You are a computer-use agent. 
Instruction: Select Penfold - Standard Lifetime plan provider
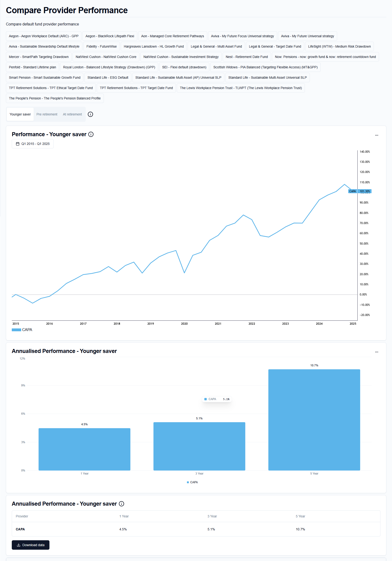pyautogui.click(x=32, y=67)
